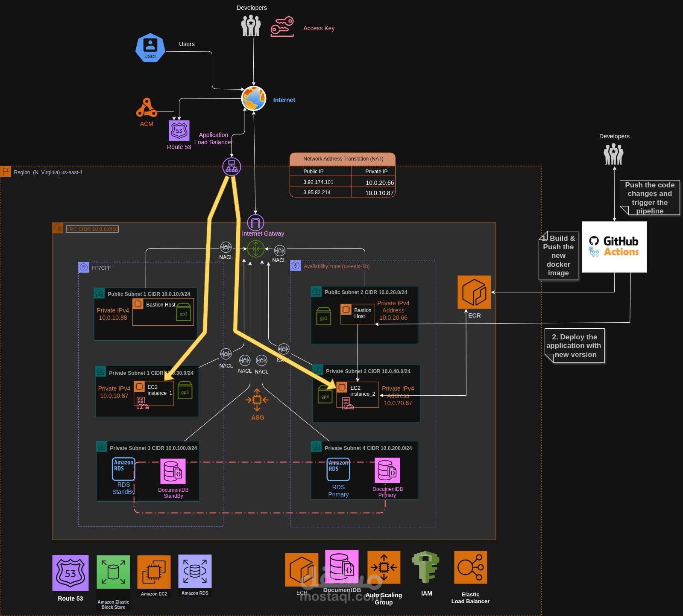Screen dimensions: 683x616
Task: Select the Auto Scaling Group legend icon
Action: click(x=384, y=567)
